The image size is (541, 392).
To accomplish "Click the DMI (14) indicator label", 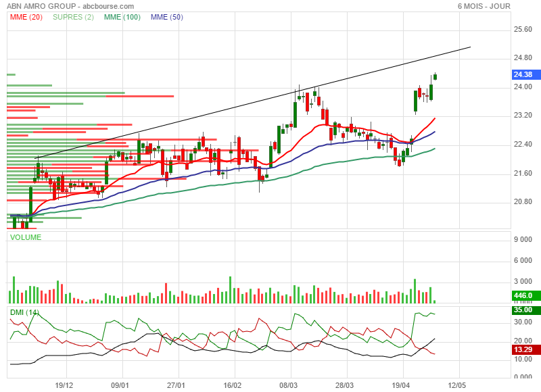I will point(24,312).
